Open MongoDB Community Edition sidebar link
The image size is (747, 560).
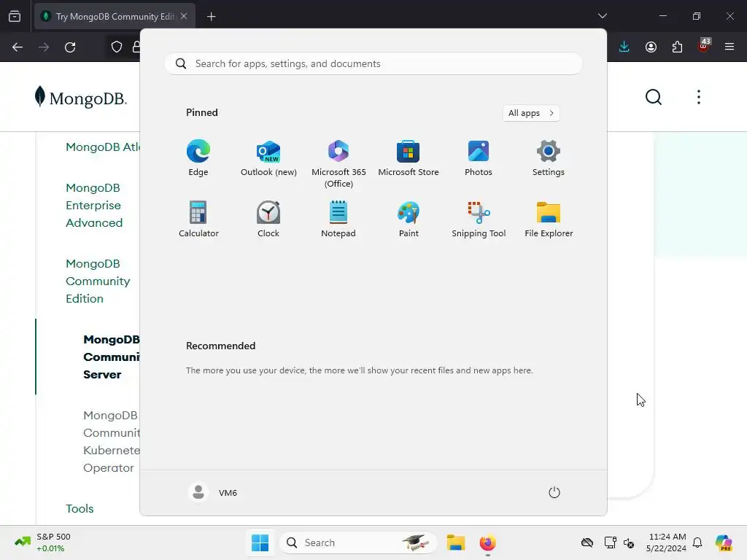tap(98, 281)
